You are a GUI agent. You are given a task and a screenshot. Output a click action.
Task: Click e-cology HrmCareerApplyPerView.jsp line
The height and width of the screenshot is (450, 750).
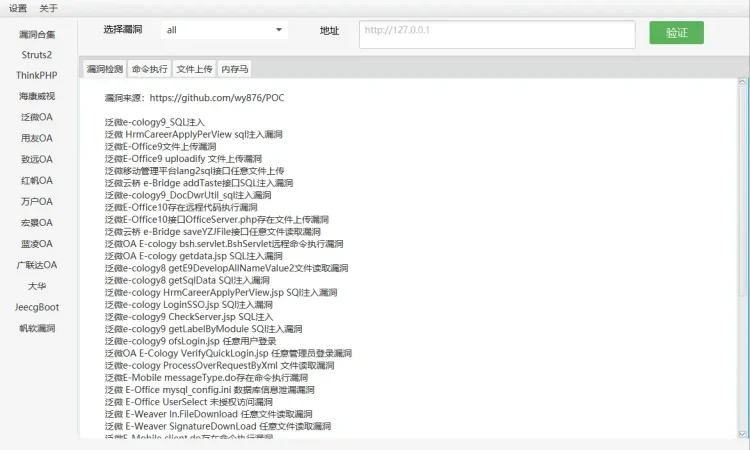[221, 293]
